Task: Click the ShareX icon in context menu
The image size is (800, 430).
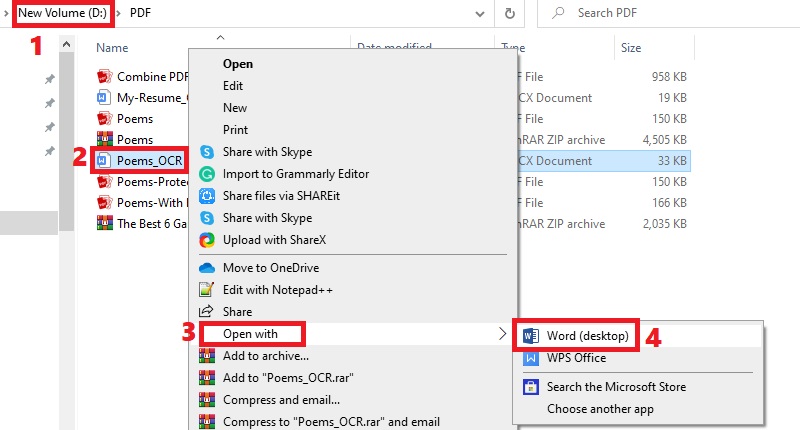Action: (x=207, y=240)
